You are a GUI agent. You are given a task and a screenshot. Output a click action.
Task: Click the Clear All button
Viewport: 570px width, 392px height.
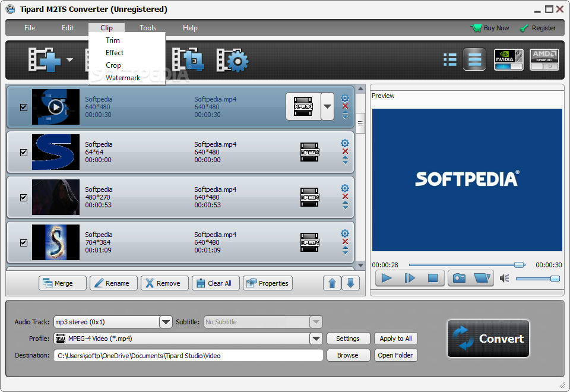pos(216,283)
